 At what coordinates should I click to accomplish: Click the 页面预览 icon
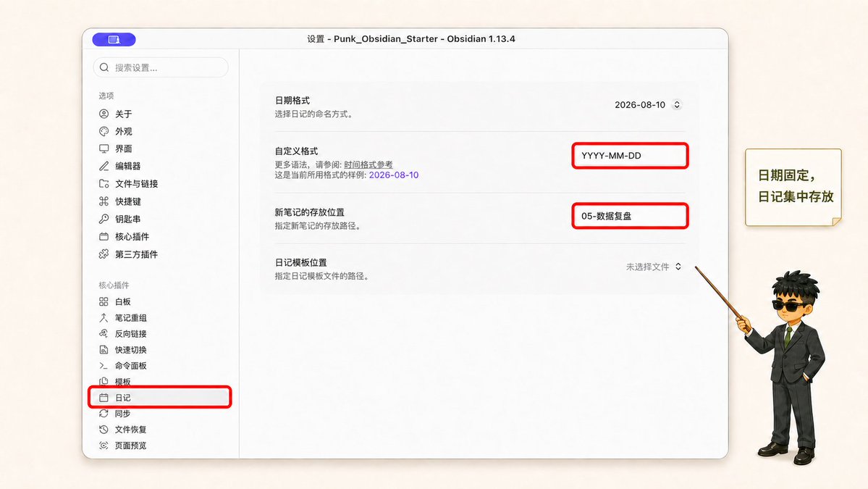(104, 446)
